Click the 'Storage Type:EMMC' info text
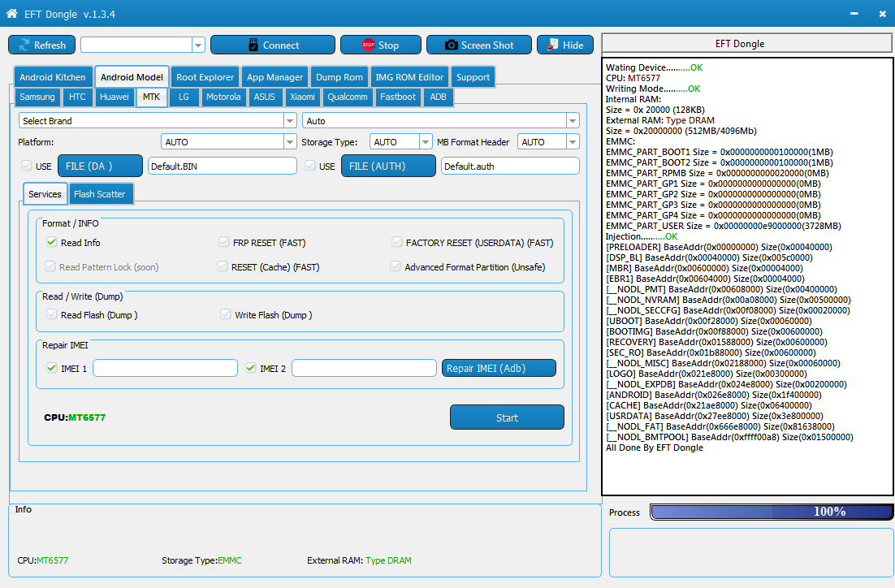The width and height of the screenshot is (895, 588). (201, 560)
